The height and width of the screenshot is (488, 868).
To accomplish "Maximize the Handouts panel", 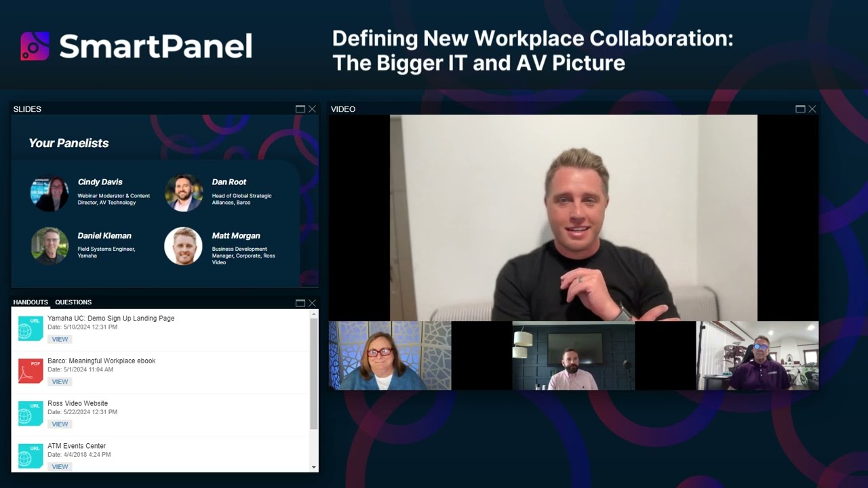I will point(300,302).
